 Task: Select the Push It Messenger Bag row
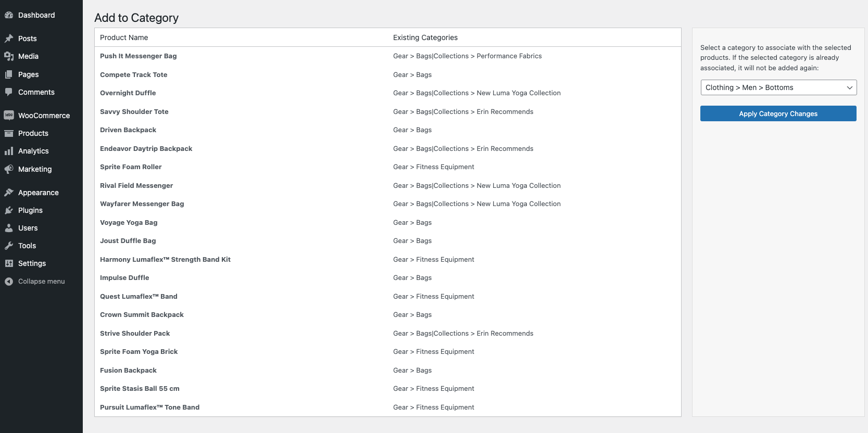388,56
